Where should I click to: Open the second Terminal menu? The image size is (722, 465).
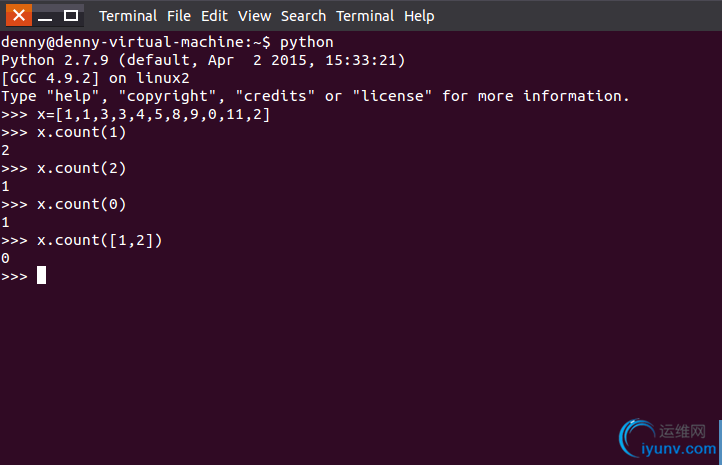[x=365, y=16]
